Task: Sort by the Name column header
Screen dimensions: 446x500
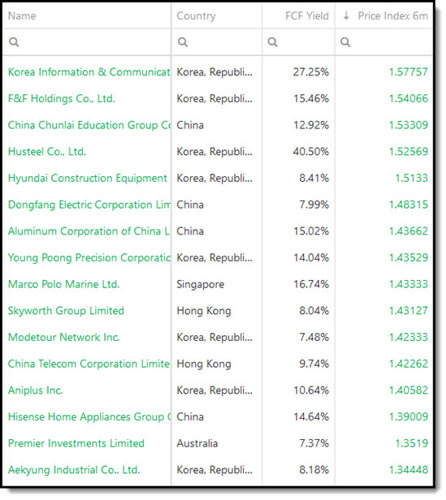Action: pos(22,16)
